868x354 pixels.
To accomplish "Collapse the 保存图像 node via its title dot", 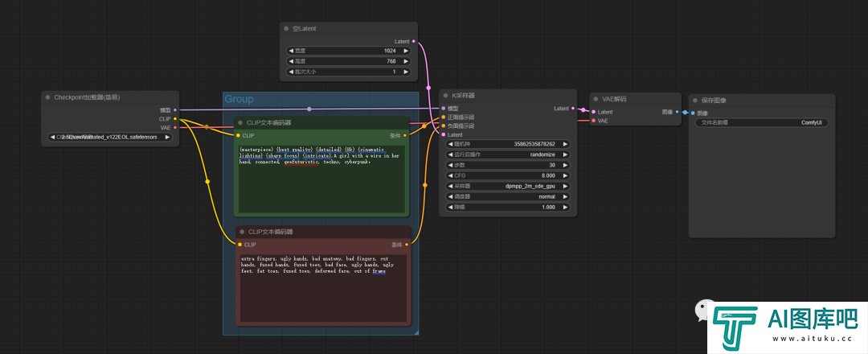I will [x=694, y=101].
